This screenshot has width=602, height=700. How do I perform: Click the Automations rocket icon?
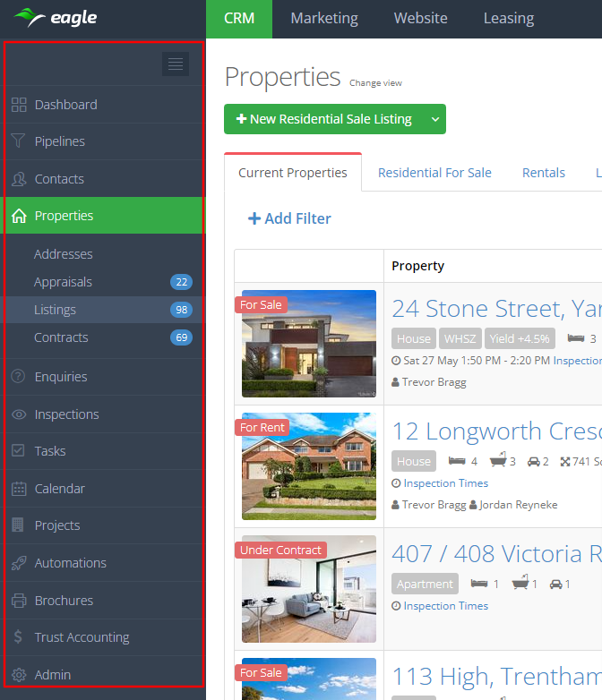tap(19, 563)
